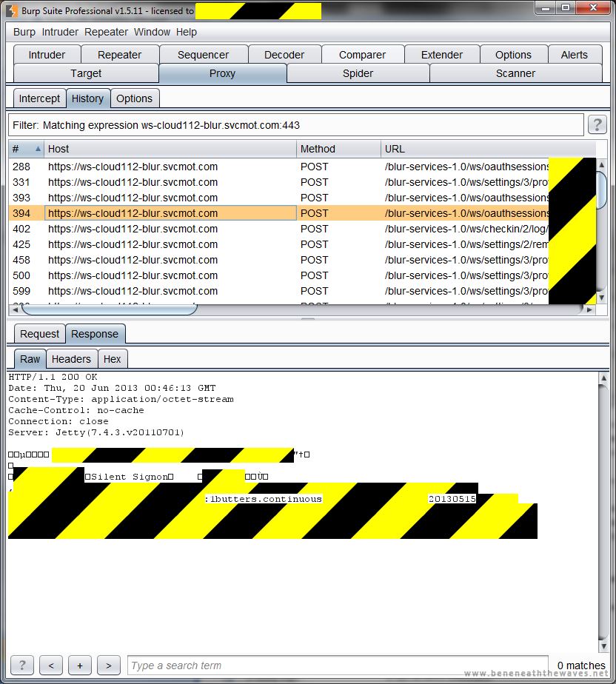Sort by the Method column header
Viewport: 616px width, 684px height.
[338, 149]
